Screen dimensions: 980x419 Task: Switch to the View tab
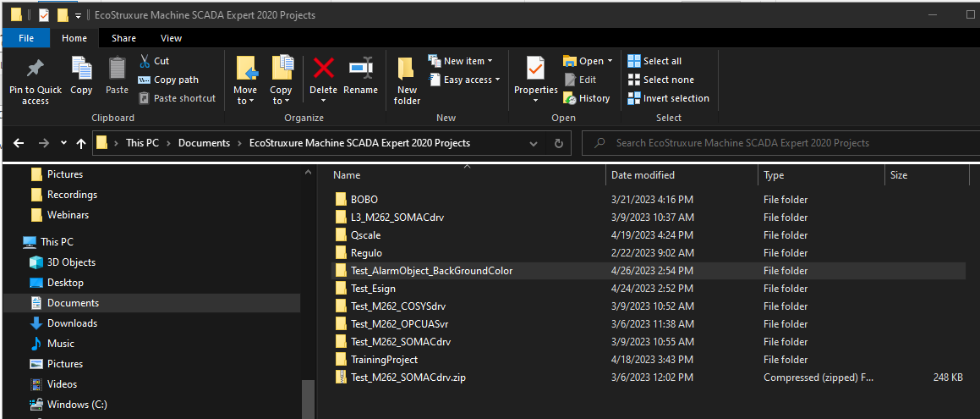click(x=172, y=38)
